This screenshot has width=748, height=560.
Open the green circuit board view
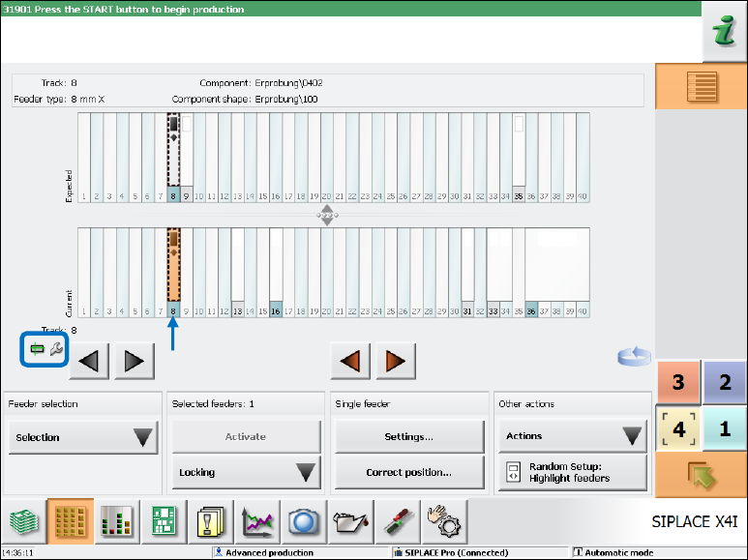click(163, 522)
